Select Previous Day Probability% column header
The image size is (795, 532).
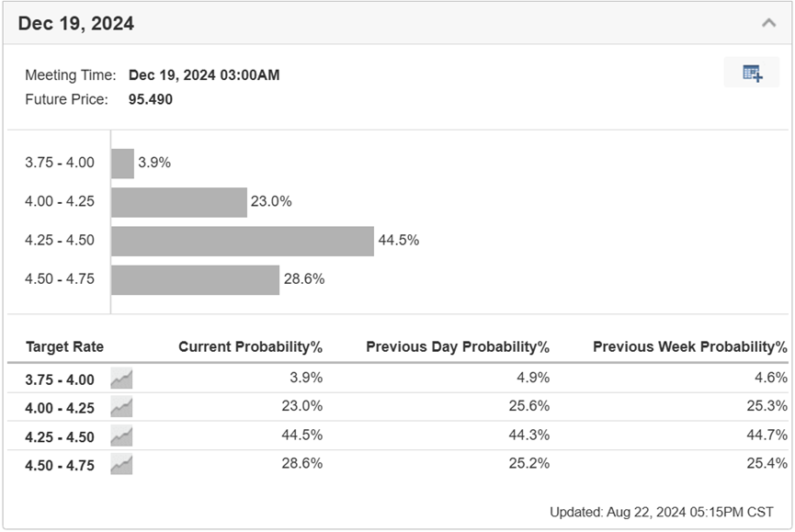coord(458,346)
